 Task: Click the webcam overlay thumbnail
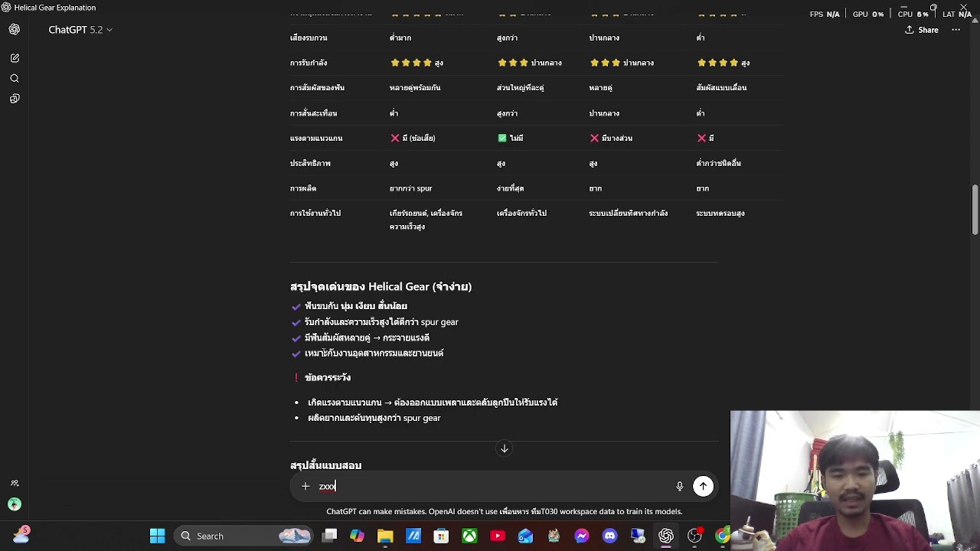tap(855, 481)
